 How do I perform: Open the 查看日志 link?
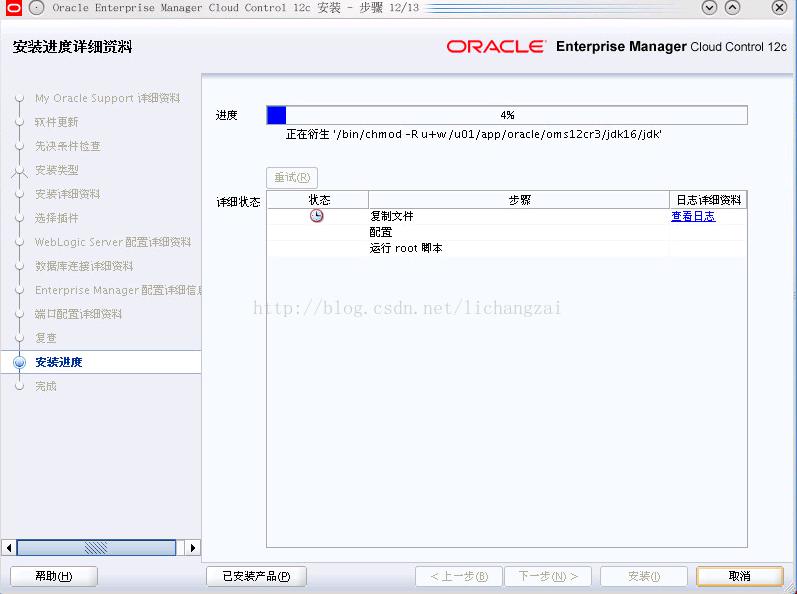693,216
